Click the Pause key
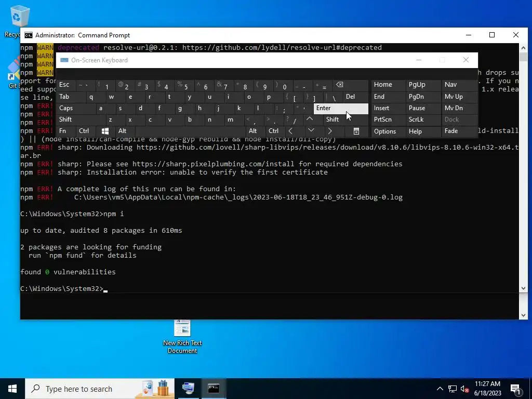This screenshot has height=399, width=532. (x=423, y=109)
